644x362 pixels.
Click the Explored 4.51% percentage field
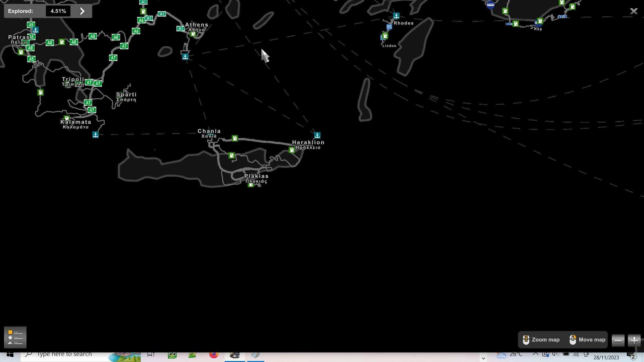[58, 11]
